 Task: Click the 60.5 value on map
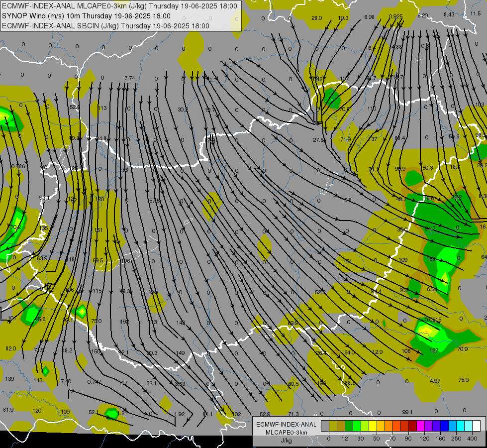[x=293, y=384]
